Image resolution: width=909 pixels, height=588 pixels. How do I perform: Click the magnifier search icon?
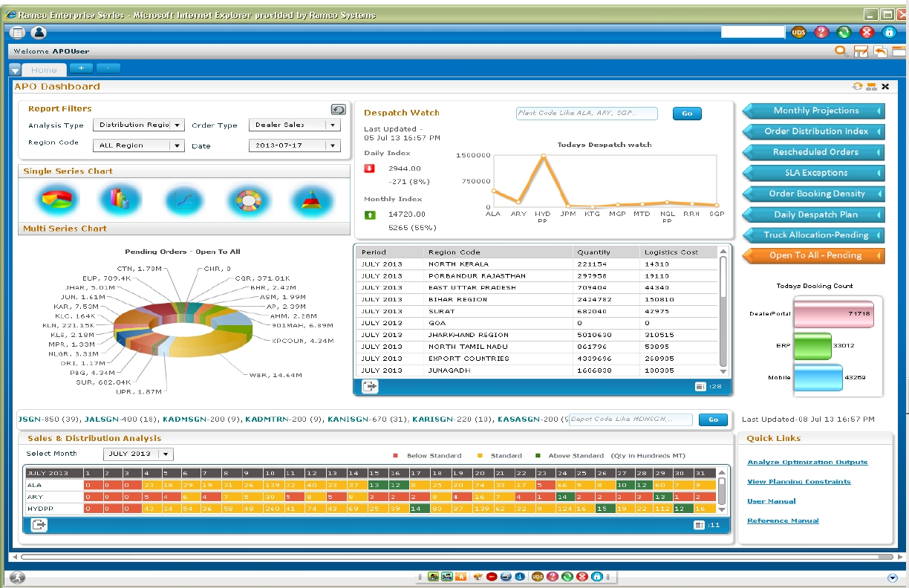click(841, 51)
